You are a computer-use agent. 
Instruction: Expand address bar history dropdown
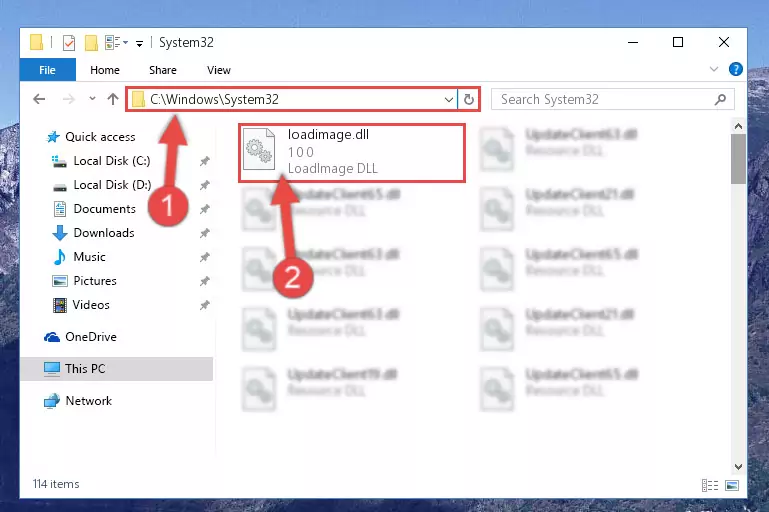pos(448,100)
